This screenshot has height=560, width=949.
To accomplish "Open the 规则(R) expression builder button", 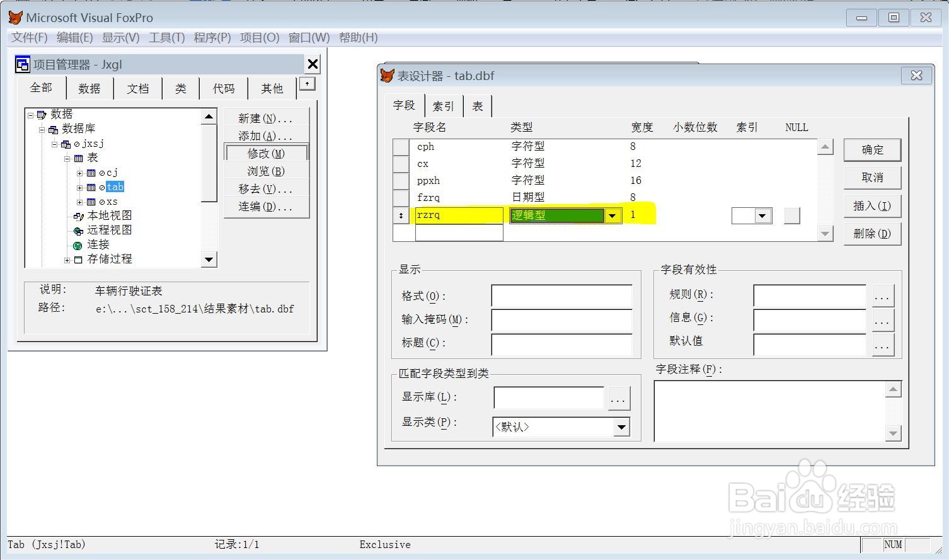I will (883, 295).
